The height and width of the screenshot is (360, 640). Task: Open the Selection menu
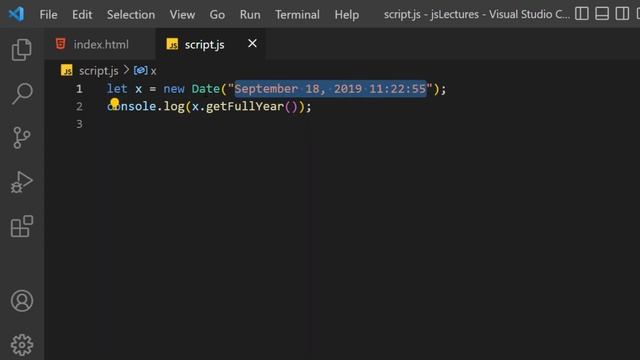point(131,15)
